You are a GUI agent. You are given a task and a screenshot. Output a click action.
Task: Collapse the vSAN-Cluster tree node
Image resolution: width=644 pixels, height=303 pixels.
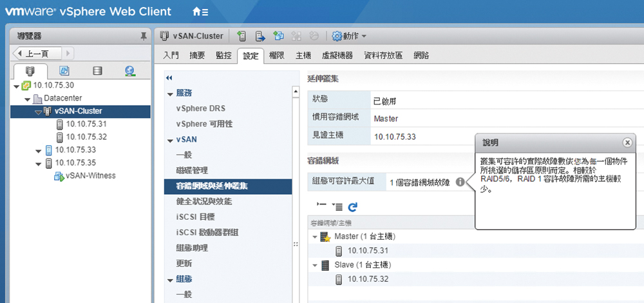pyautogui.click(x=38, y=112)
